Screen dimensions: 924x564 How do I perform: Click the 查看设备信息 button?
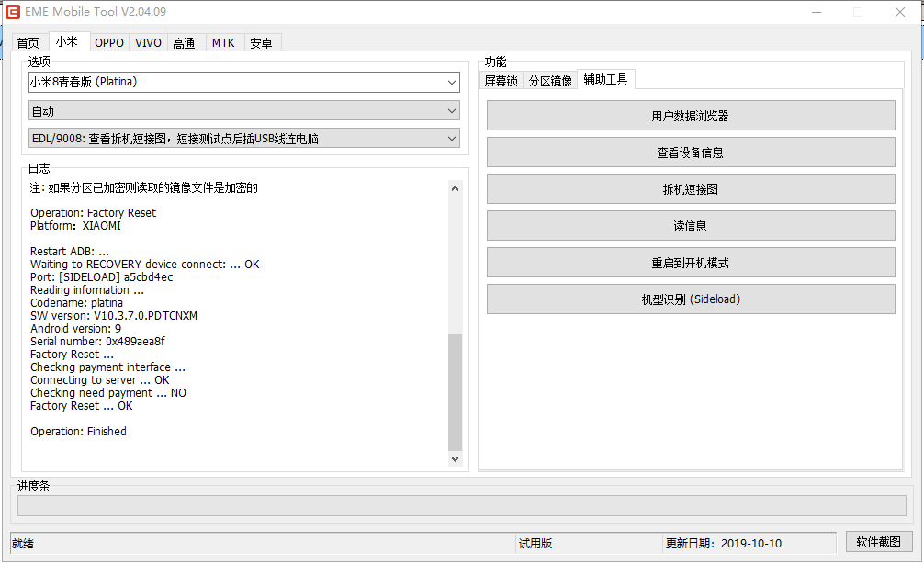691,152
